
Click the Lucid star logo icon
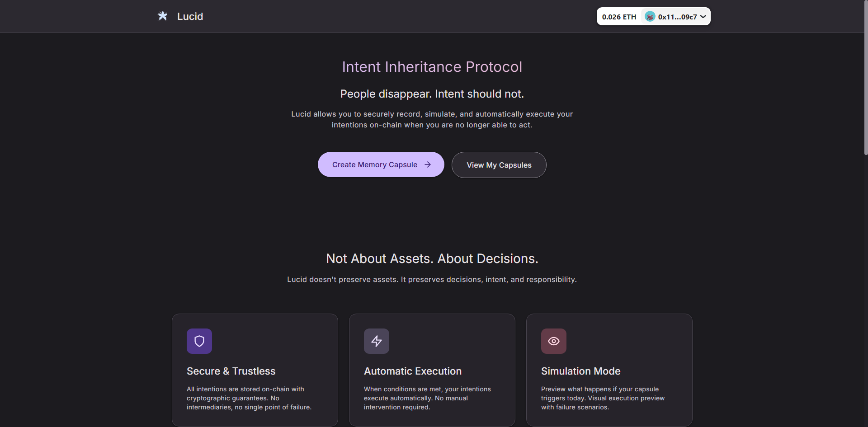163,16
